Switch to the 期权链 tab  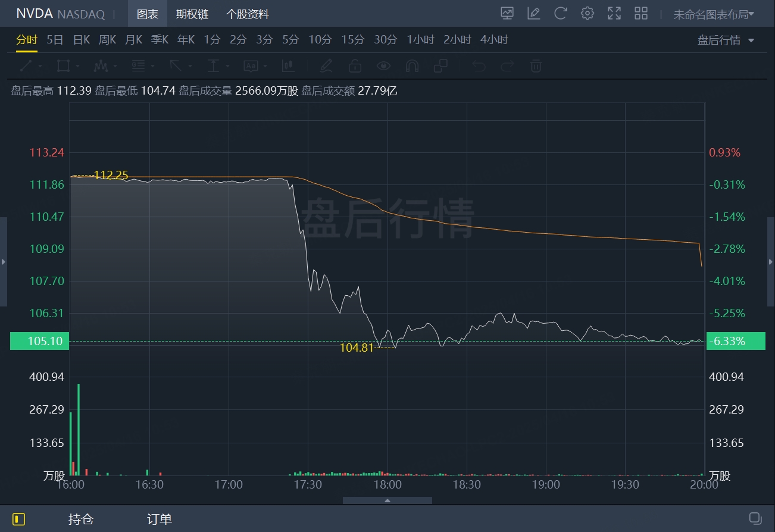[x=192, y=14]
